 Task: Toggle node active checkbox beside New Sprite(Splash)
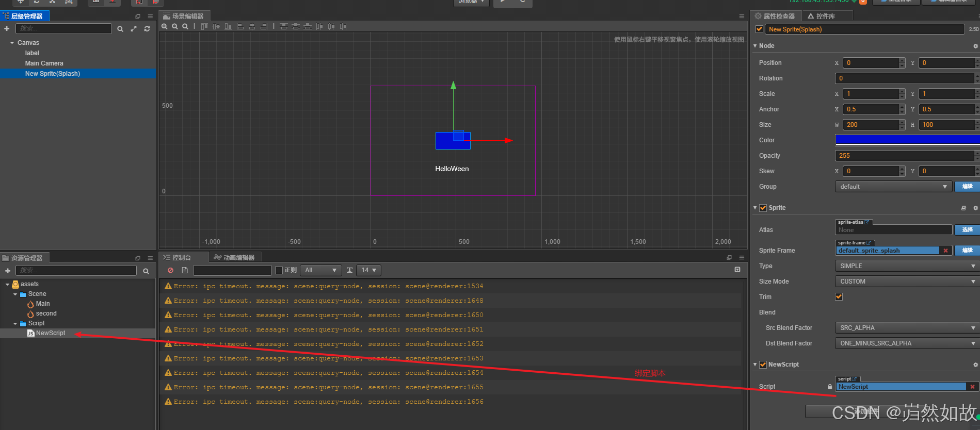click(x=759, y=29)
